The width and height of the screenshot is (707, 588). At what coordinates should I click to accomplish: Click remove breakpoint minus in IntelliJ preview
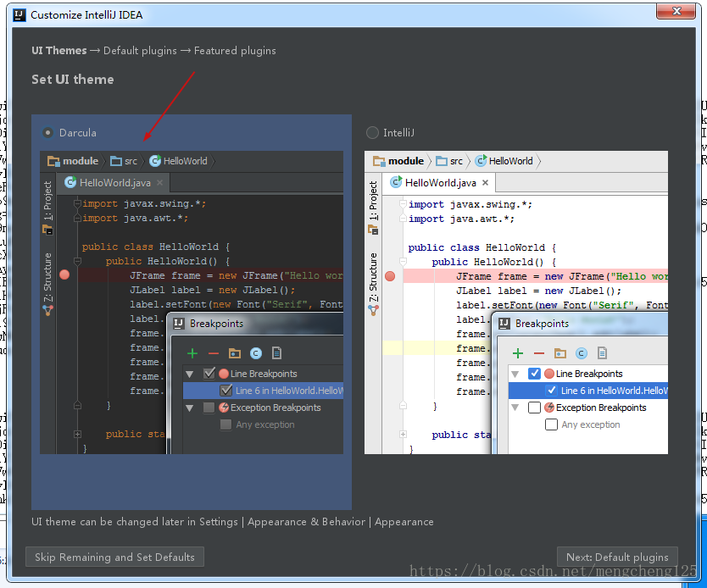click(x=539, y=353)
